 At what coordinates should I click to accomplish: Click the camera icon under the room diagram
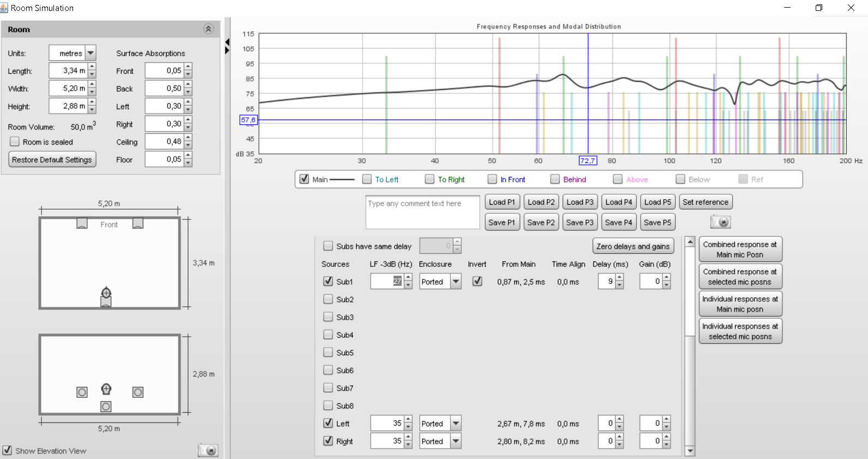pyautogui.click(x=208, y=450)
